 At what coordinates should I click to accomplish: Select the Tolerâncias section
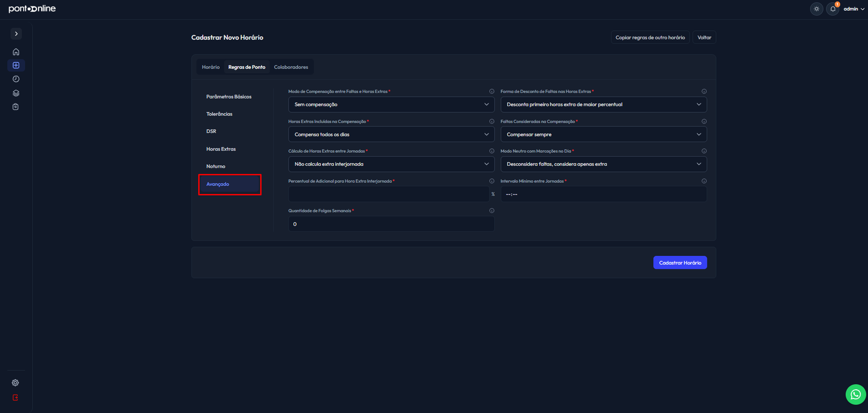click(x=219, y=114)
